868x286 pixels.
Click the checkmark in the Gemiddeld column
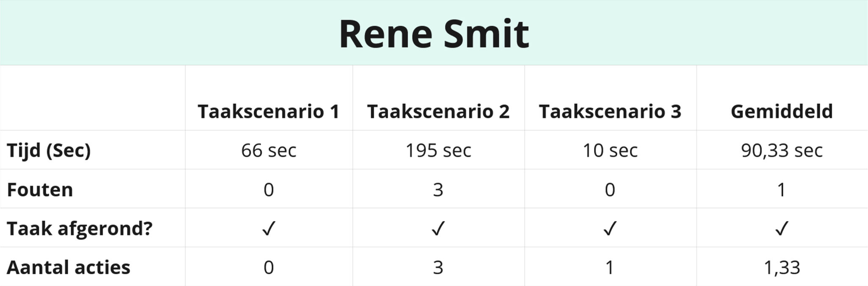click(x=782, y=229)
